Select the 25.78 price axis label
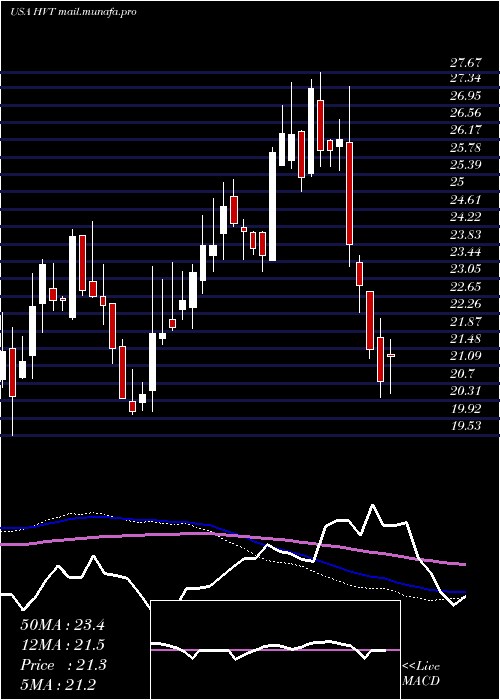500x700 pixels. pos(465,147)
